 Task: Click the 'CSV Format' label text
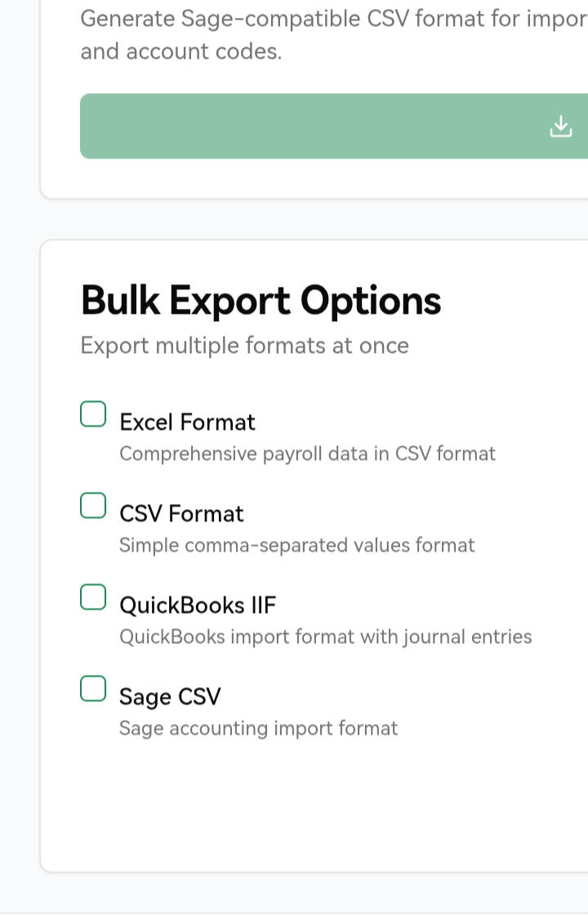[181, 513]
